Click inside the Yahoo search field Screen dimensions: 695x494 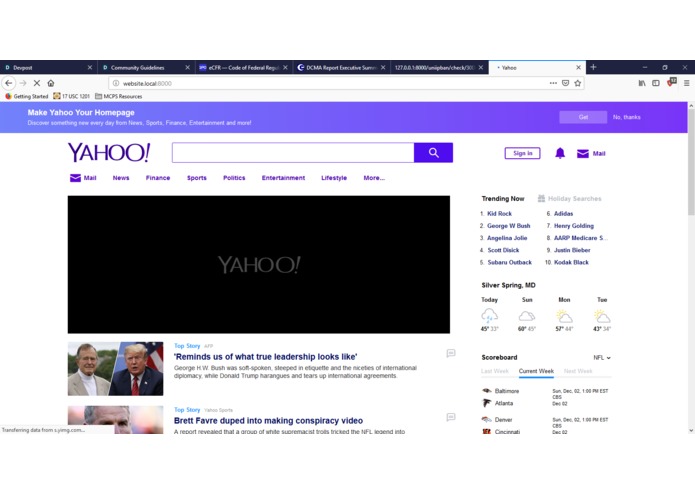[x=293, y=152]
